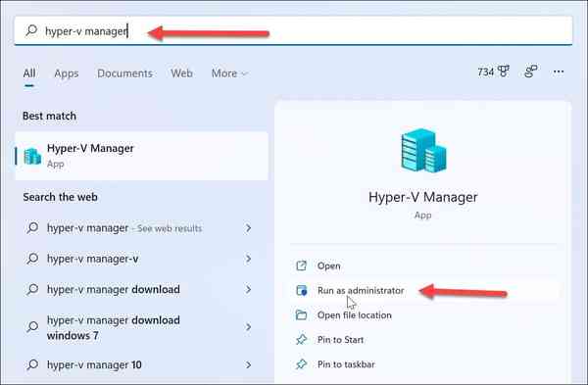This screenshot has height=385, width=588.
Task: Click the Open launch icon
Action: 301,265
